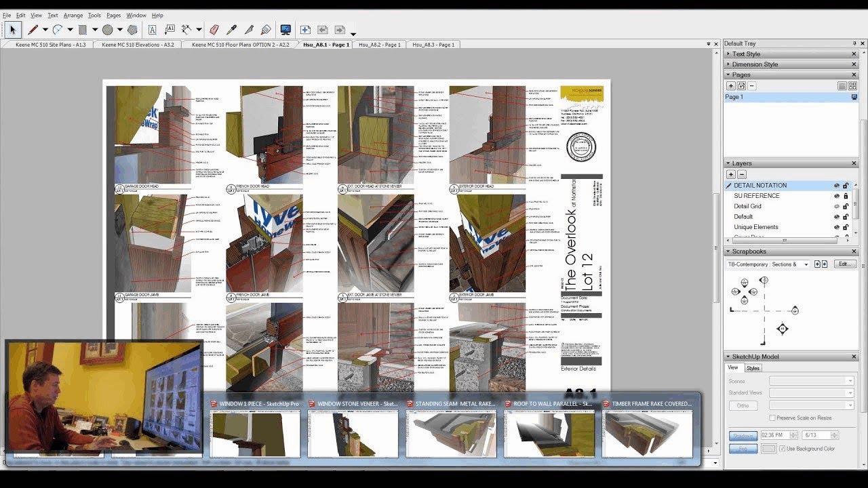Viewport: 868px width, 488px height.
Task: Delete selected page with minus button
Action: pos(752,86)
